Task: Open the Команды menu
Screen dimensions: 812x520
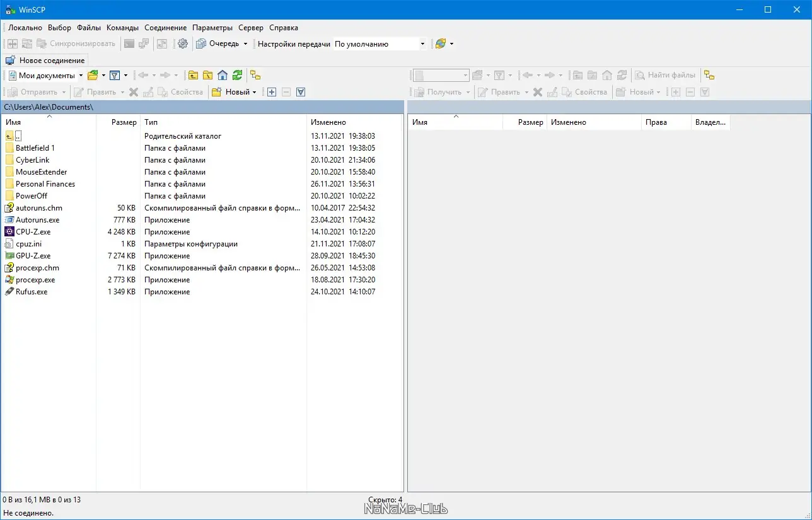Action: coord(123,28)
